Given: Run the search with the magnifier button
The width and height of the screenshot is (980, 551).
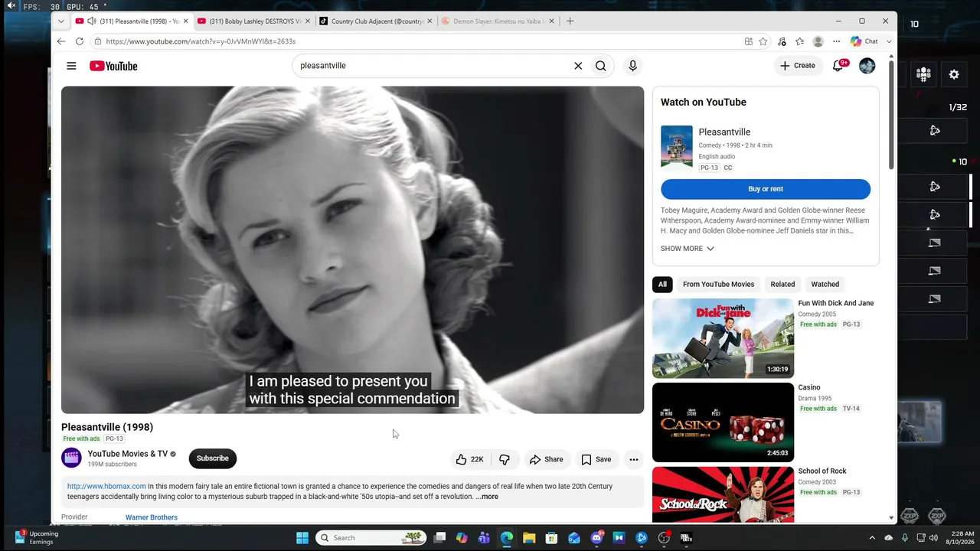Looking at the screenshot, I should click(601, 66).
